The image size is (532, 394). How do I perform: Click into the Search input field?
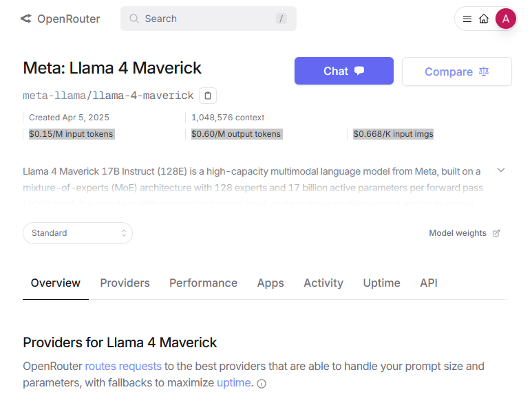[206, 19]
